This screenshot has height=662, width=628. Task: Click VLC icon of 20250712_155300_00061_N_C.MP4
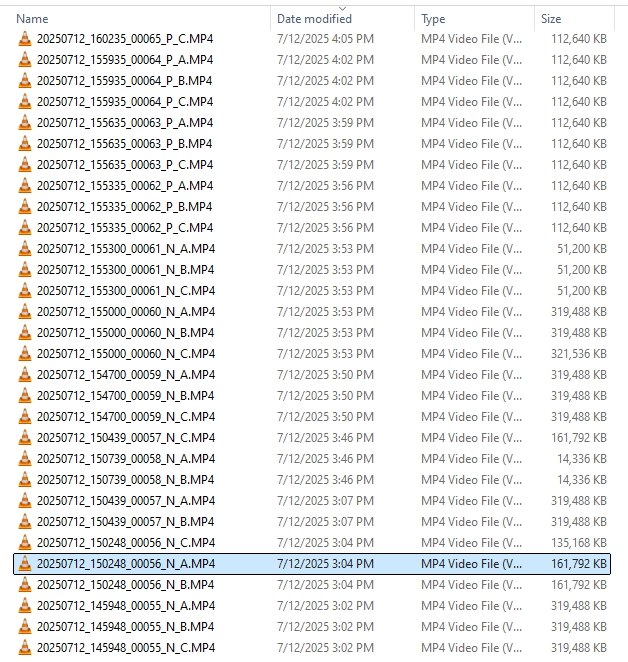point(25,290)
